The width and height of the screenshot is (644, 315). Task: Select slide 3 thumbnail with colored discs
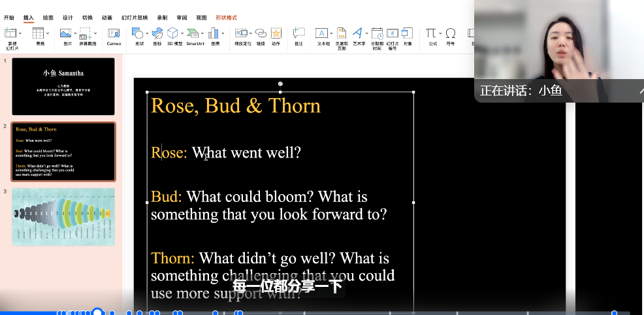pos(63,217)
